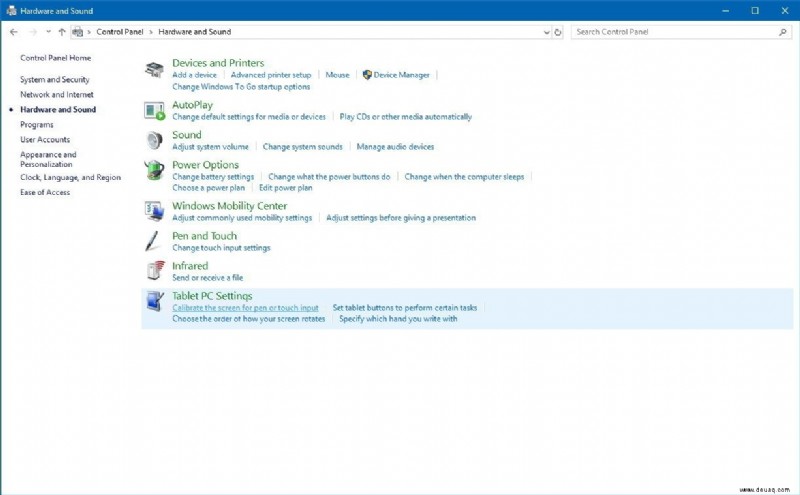The height and width of the screenshot is (495, 800).
Task: Select System and Security in sidebar
Action: pos(55,80)
